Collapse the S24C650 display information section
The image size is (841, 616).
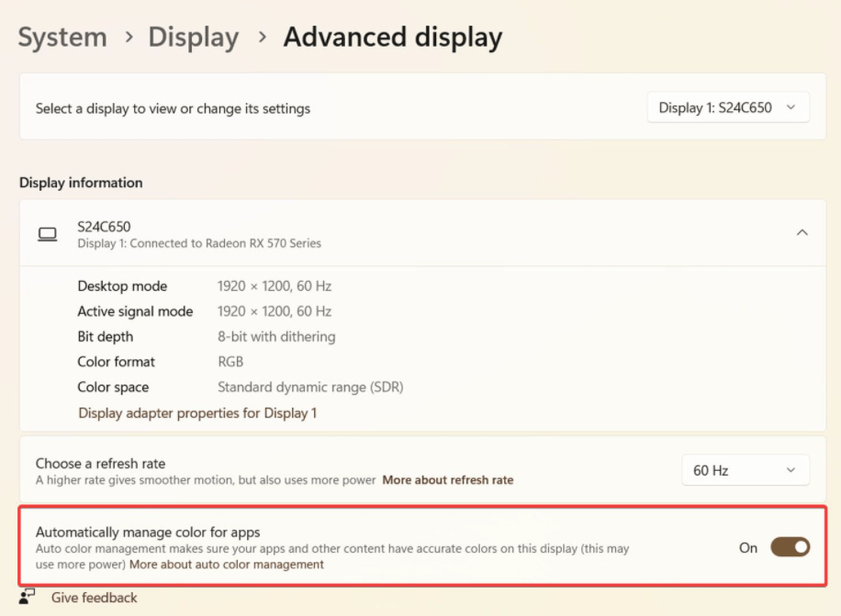coord(802,233)
